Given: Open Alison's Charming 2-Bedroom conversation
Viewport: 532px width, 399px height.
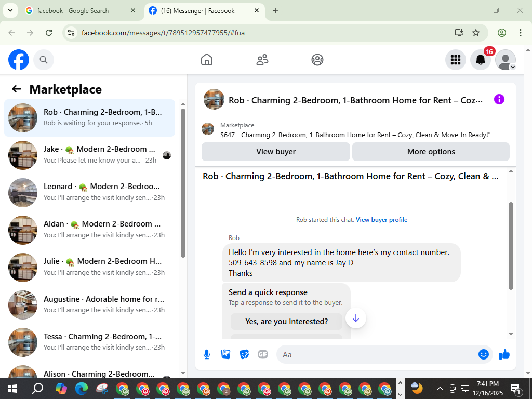Looking at the screenshot, I should pos(89,371).
